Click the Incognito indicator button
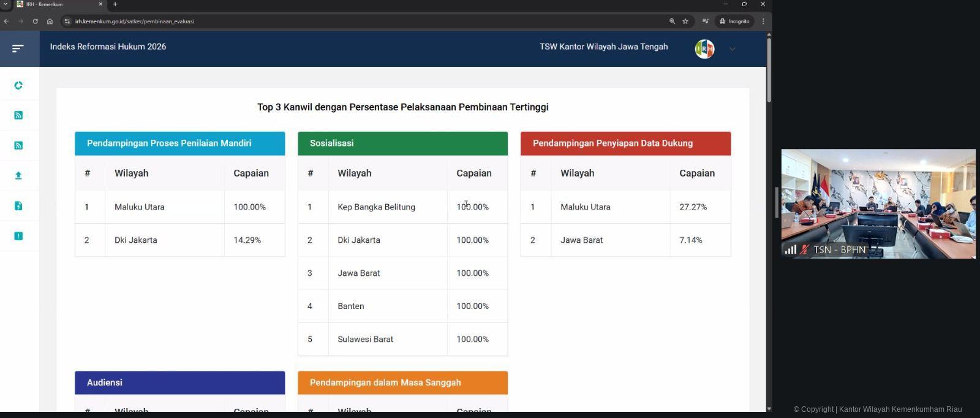This screenshot has width=980, height=418. click(x=734, y=21)
